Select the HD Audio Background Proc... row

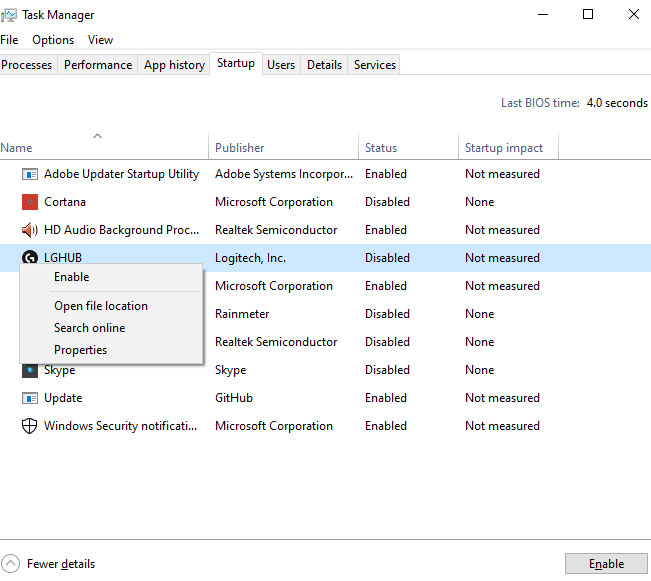[326, 230]
